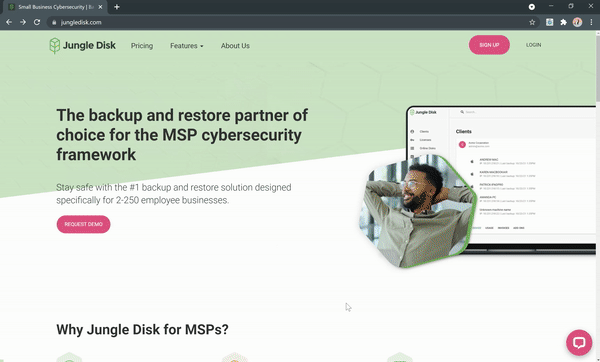Open the LOGIN link

533,45
